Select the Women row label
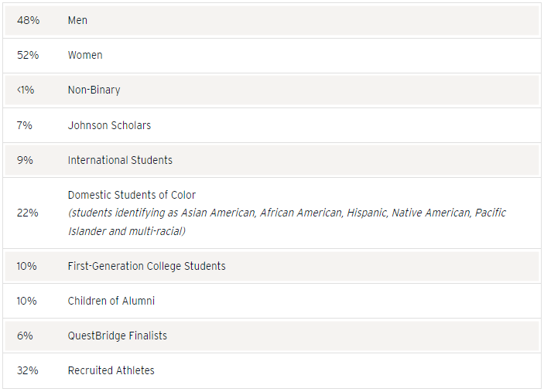The height and width of the screenshot is (392, 544). click(x=85, y=55)
